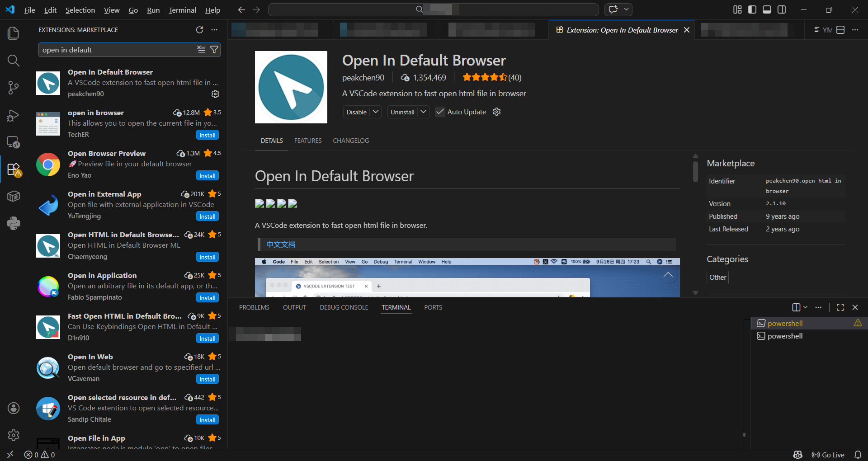Open the Explorer view in activity bar
This screenshot has width=868, height=461.
click(14, 33)
